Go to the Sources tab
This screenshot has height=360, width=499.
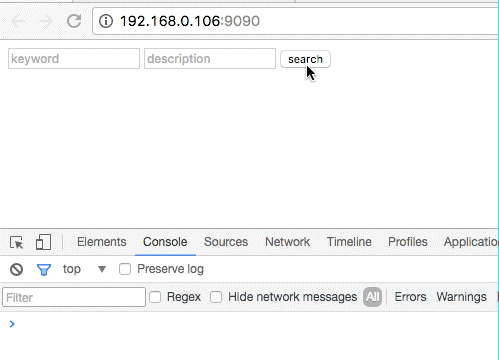[226, 242]
